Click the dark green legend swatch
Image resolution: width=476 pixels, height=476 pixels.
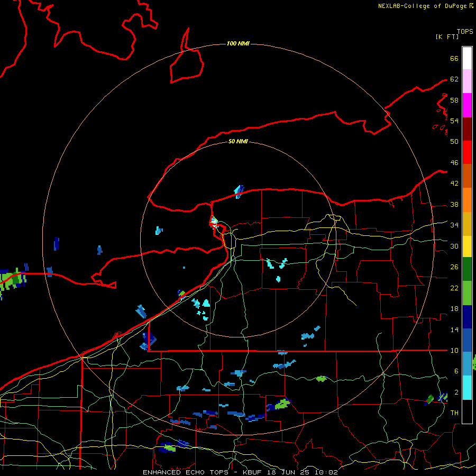click(x=467, y=269)
